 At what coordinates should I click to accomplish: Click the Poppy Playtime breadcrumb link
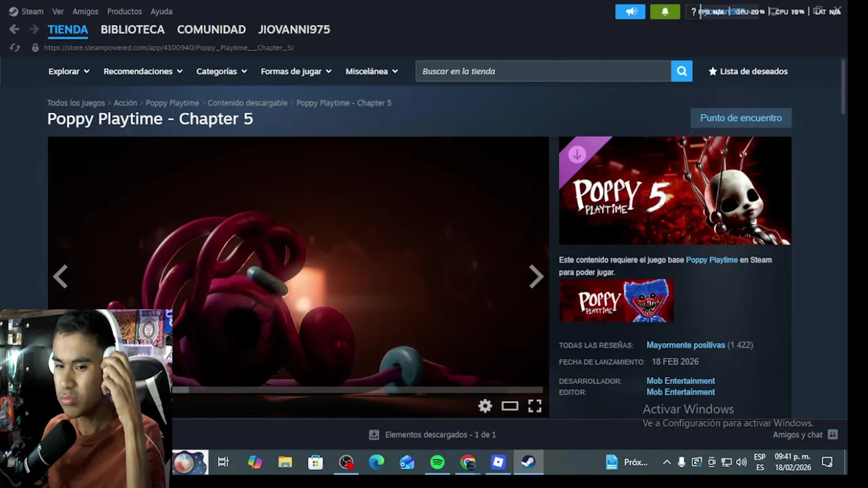(172, 103)
